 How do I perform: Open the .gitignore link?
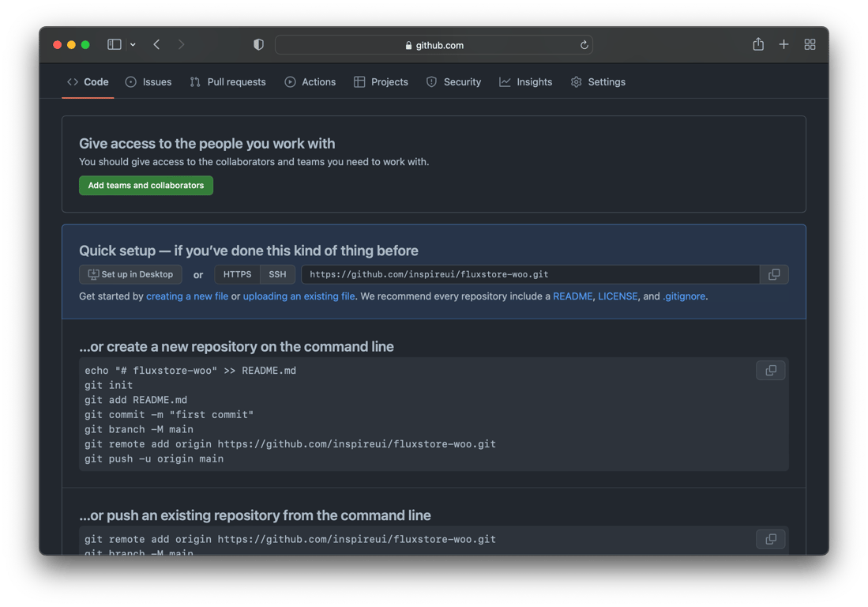[x=684, y=296]
